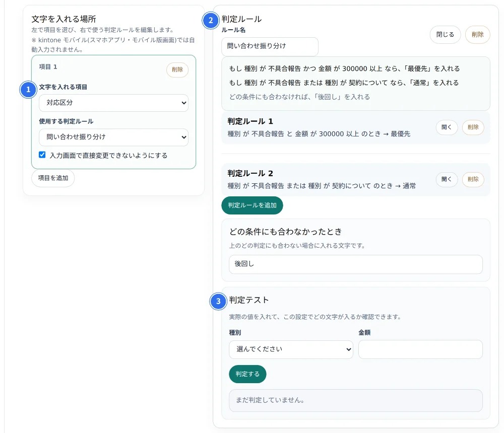The height and width of the screenshot is (433, 504).
Task: Open the 文字を入れる項目 dropdown showing 対応区分
Action: point(113,103)
